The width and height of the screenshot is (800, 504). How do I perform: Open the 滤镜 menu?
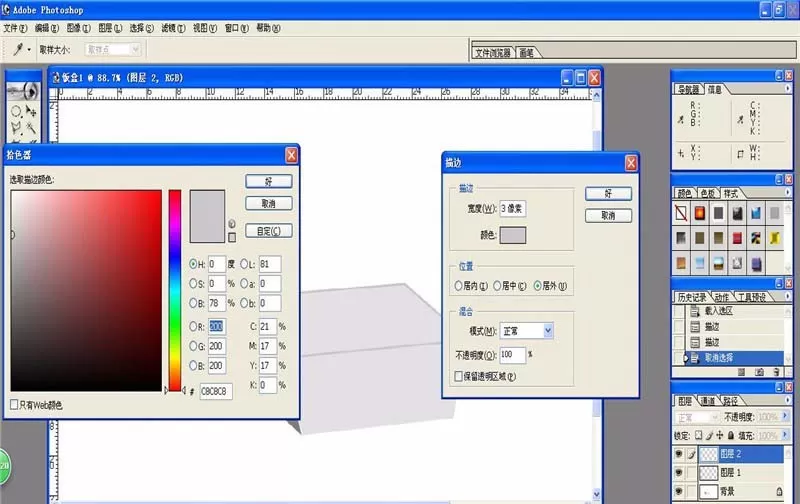pyautogui.click(x=173, y=28)
